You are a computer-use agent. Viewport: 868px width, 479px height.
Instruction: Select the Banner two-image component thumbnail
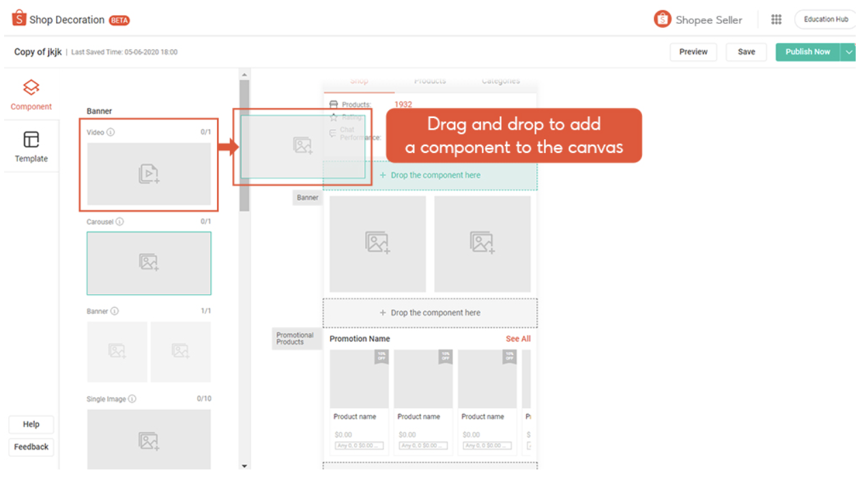pyautogui.click(x=149, y=352)
